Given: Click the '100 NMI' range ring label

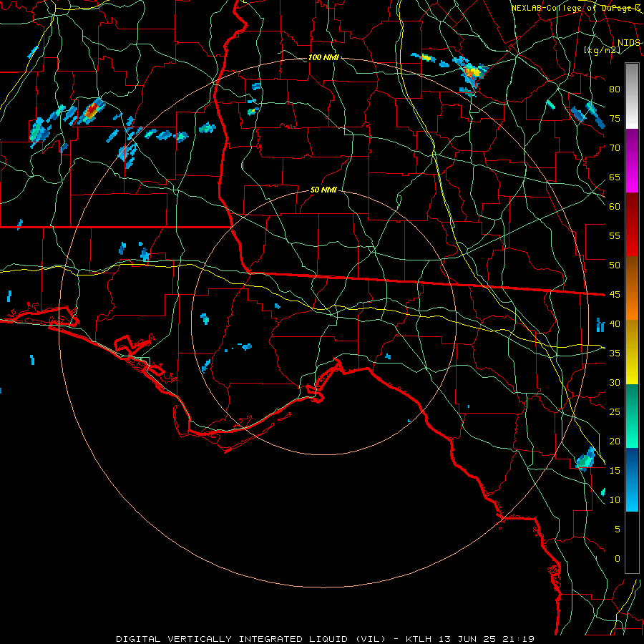Looking at the screenshot, I should (x=323, y=57).
